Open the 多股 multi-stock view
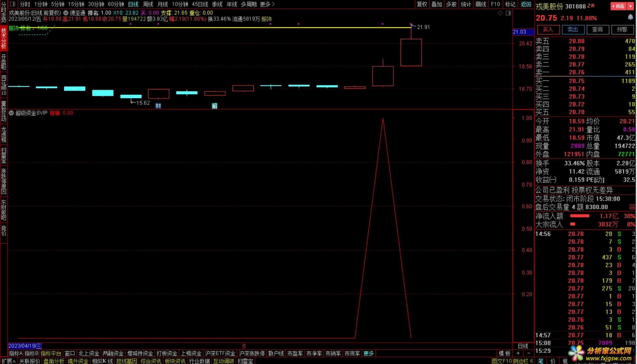Screen dimensions: 637x364 click(x=451, y=4)
